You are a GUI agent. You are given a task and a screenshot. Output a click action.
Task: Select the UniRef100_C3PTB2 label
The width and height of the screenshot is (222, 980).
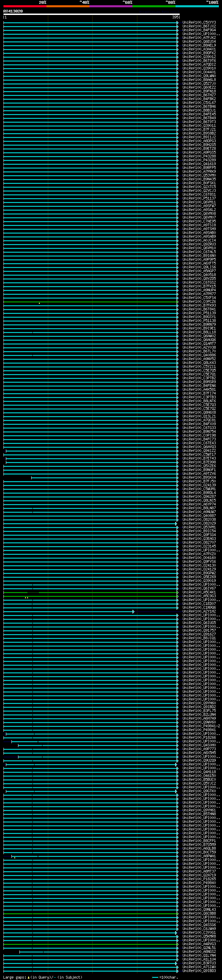pyautogui.click(x=199, y=378)
